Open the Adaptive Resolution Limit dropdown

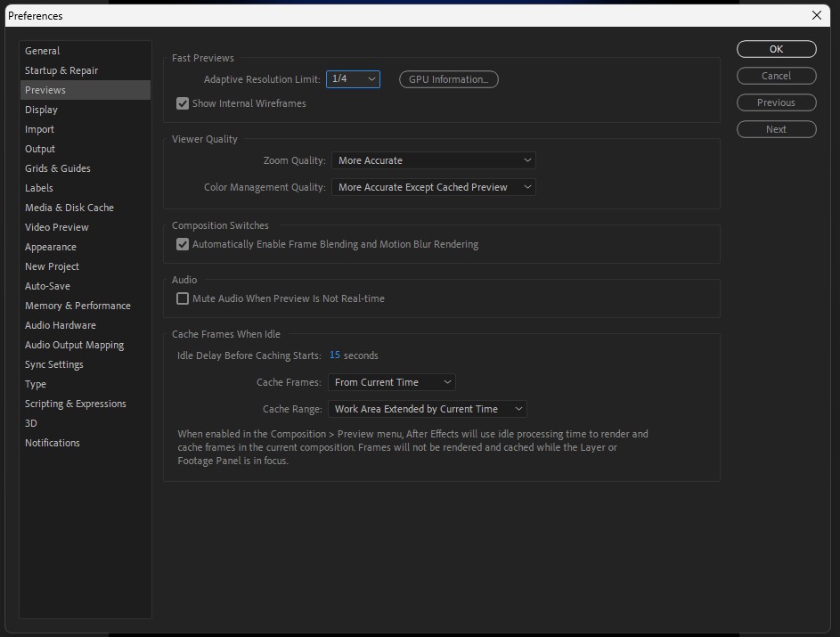point(353,78)
